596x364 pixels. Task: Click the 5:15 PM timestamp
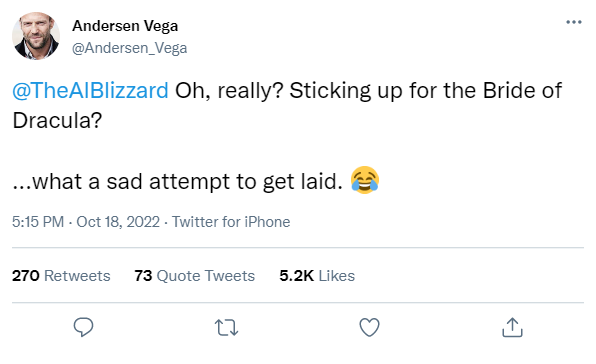tap(38, 222)
